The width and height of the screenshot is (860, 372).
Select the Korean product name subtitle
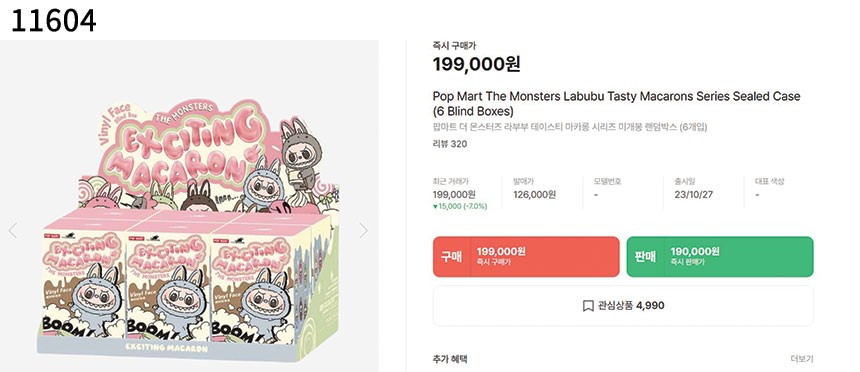tap(570, 127)
